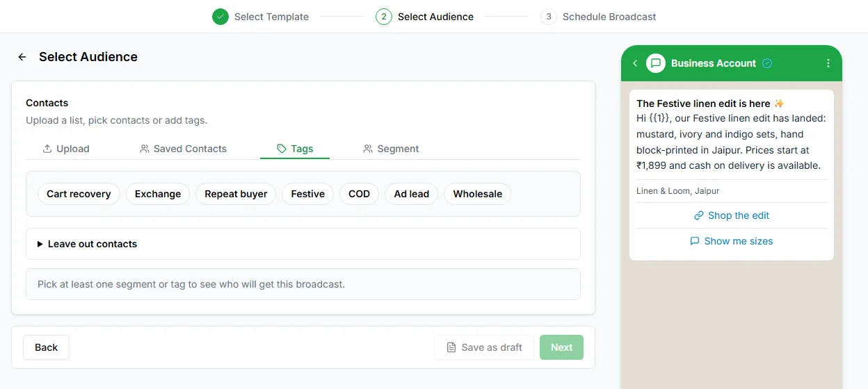Click the back arrow beside Select Audience
Image resolution: width=868 pixels, height=389 pixels.
22,57
